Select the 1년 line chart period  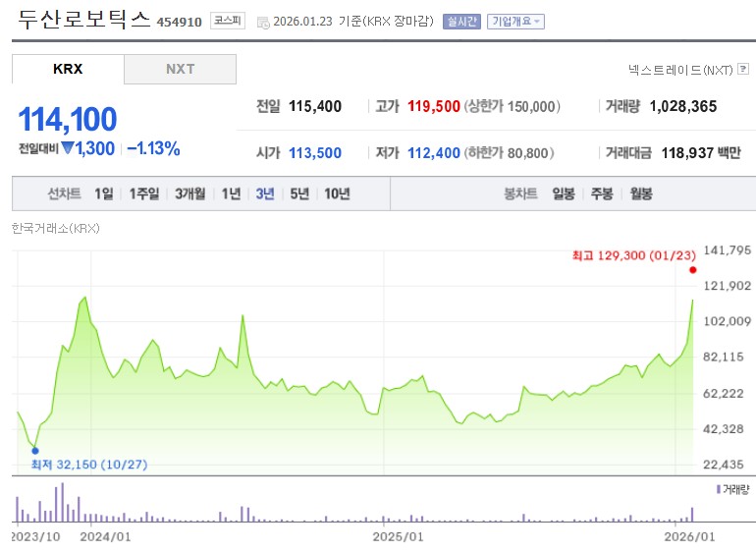click(231, 193)
